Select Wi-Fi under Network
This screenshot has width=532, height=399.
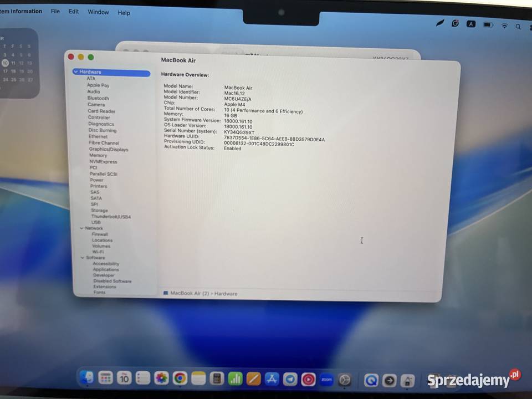click(x=98, y=252)
